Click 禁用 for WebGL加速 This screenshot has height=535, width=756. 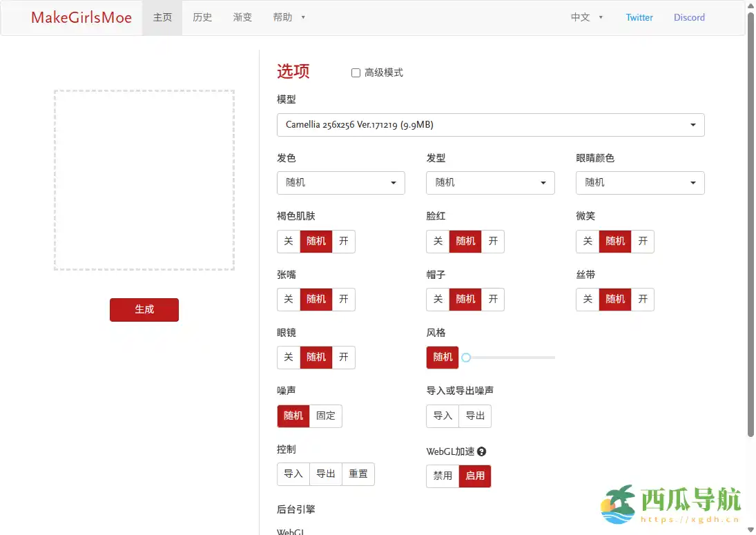point(443,476)
